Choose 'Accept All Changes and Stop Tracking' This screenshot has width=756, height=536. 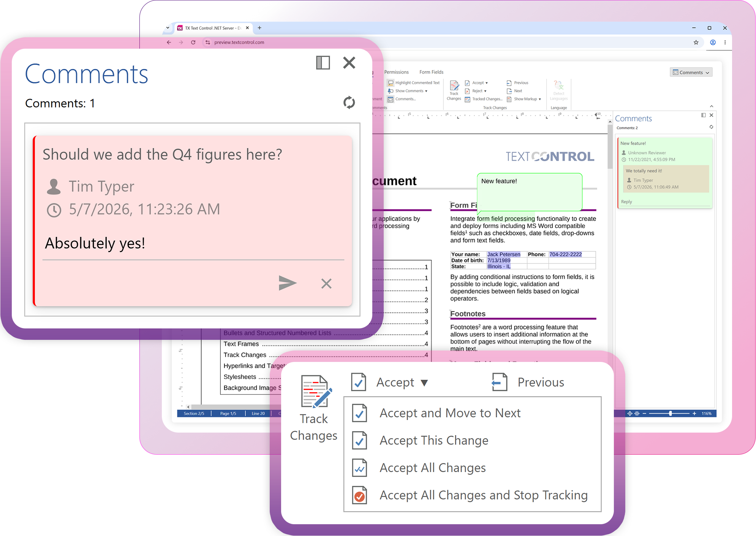coord(472,495)
